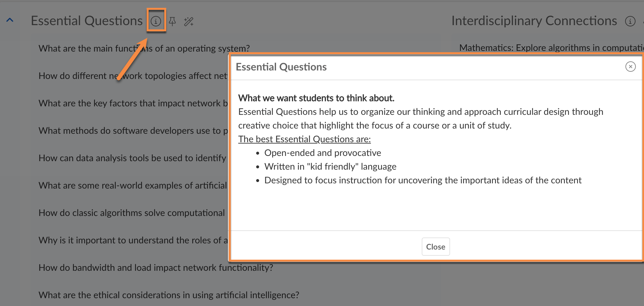Image resolution: width=644 pixels, height=306 pixels.
Task: Click the pin icon beside Essential Questions
Action: (x=172, y=22)
